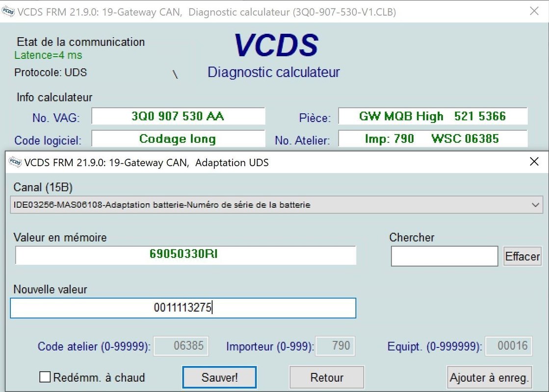Click the Retour button

[x=327, y=377]
